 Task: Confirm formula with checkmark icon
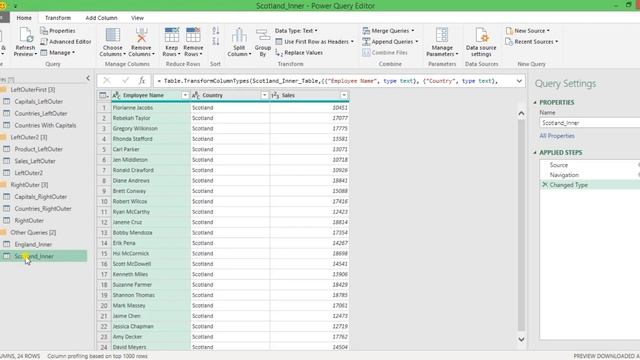pos(125,81)
